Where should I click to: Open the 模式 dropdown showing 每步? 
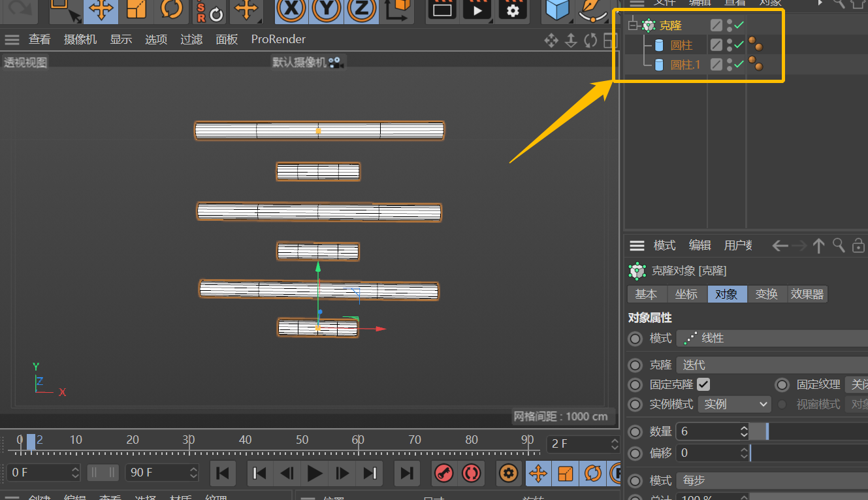(771, 480)
